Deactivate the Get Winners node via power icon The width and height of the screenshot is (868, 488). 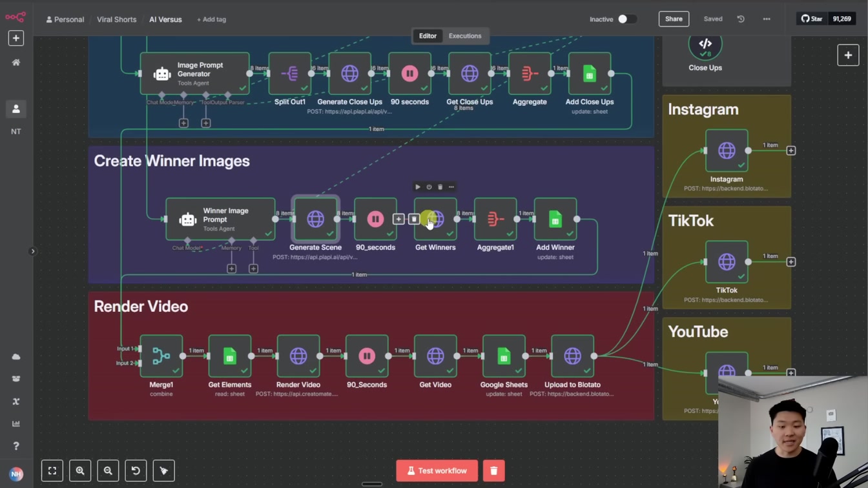(x=429, y=187)
